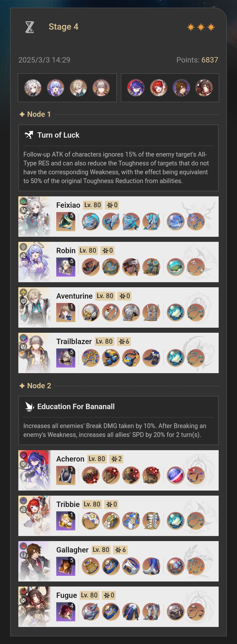Click Aventurine's ring-shaped hands relic icon

[x=111, y=313]
